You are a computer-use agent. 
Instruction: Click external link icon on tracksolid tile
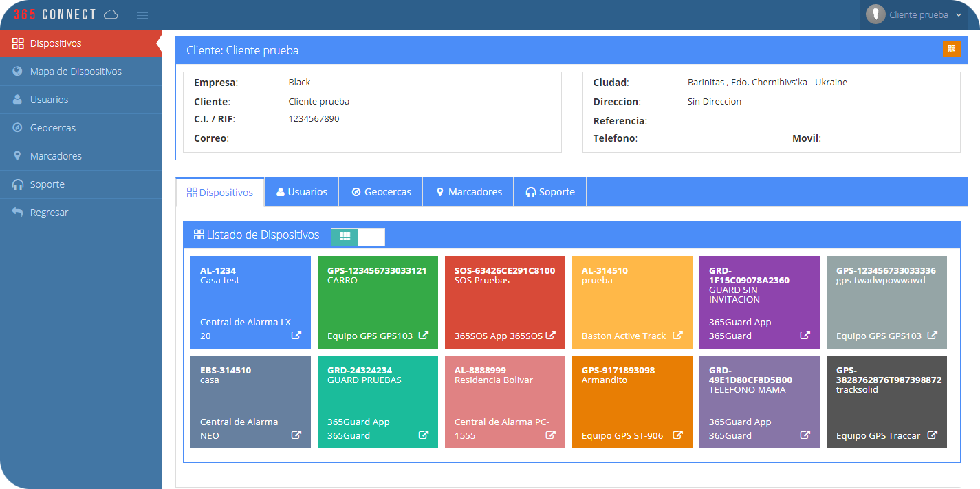click(x=933, y=435)
